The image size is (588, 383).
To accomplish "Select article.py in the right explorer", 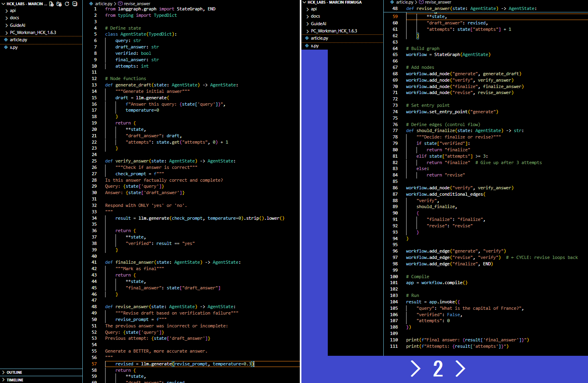I will (319, 38).
